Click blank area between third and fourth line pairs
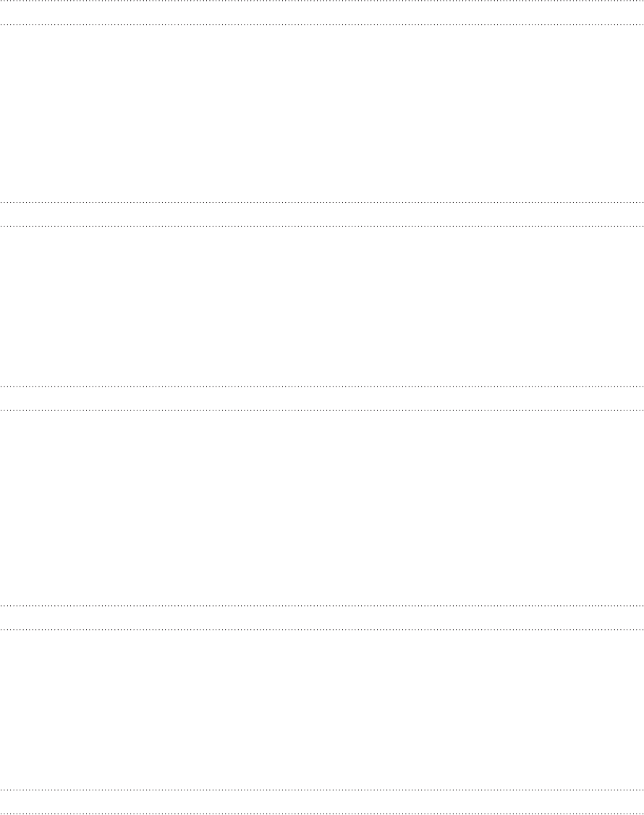This screenshot has height=815, width=644. (322, 508)
